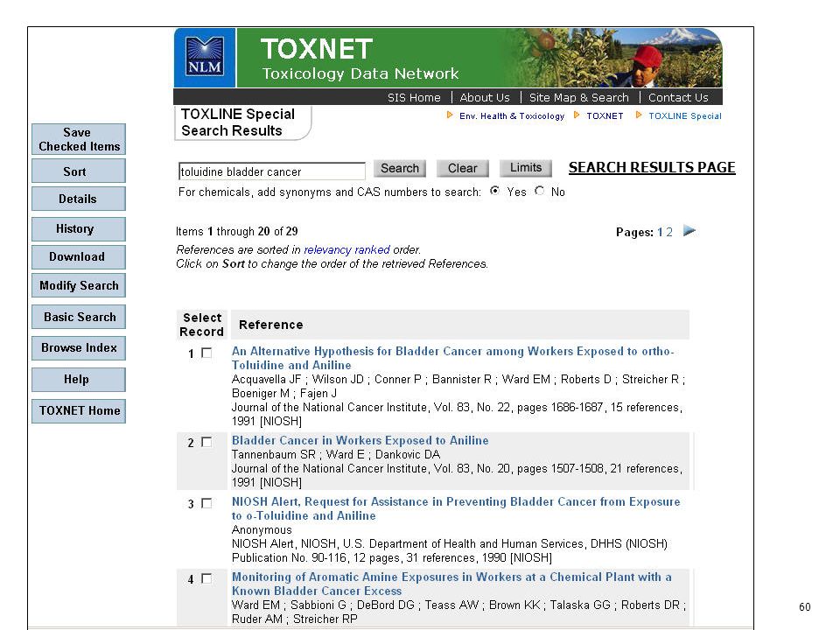Open Site Map & Search
Screen dimensions: 840x630
point(579,97)
